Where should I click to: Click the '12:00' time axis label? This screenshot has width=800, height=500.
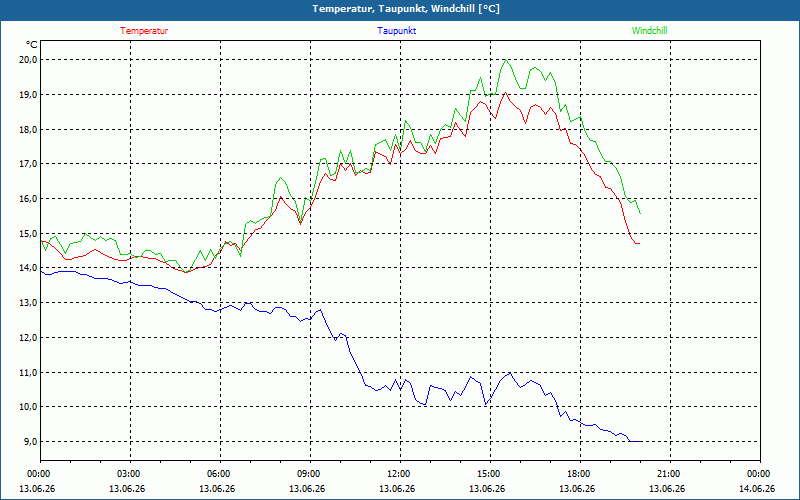point(397,474)
